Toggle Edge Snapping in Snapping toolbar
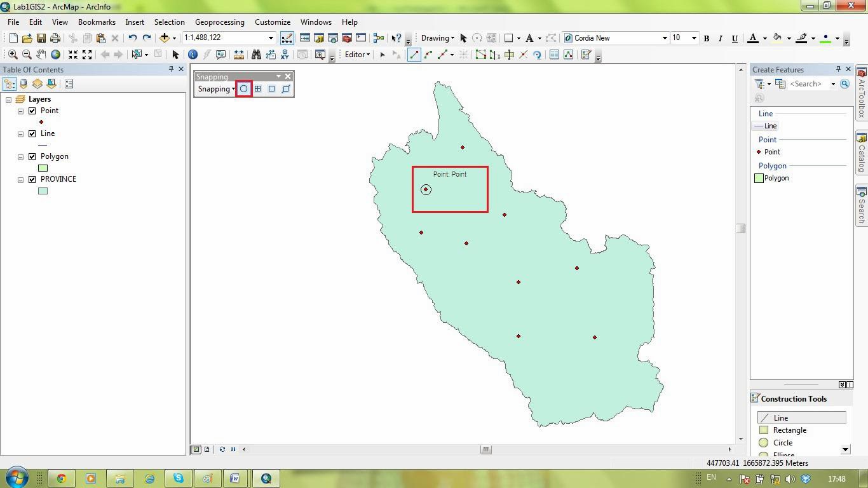This screenshot has width=868, height=488. [x=285, y=89]
